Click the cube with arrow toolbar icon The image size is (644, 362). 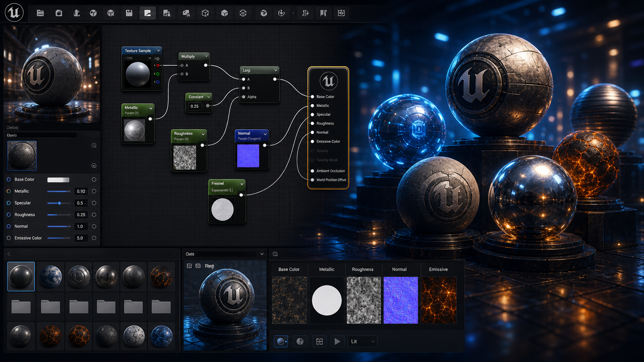point(263,13)
